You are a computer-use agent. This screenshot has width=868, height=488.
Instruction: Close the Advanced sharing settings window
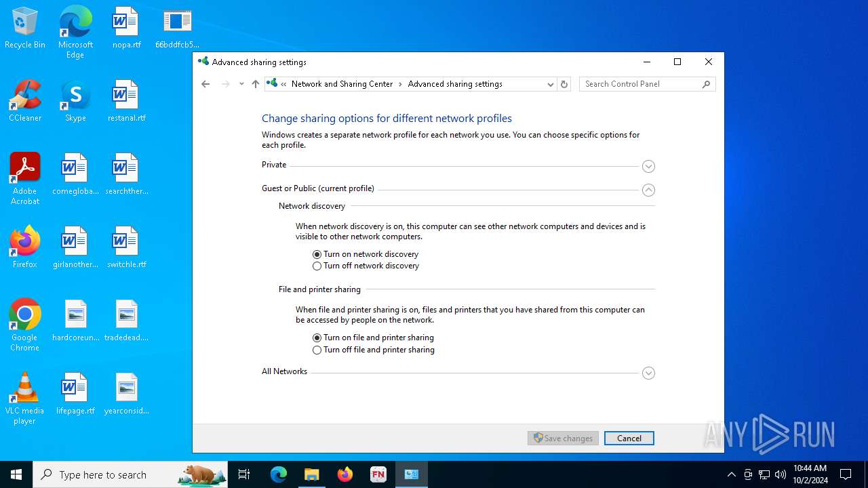pos(709,62)
